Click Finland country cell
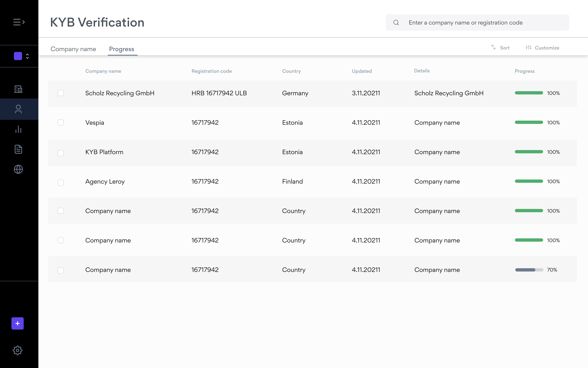Screen dimensions: 588x368 [292, 181]
